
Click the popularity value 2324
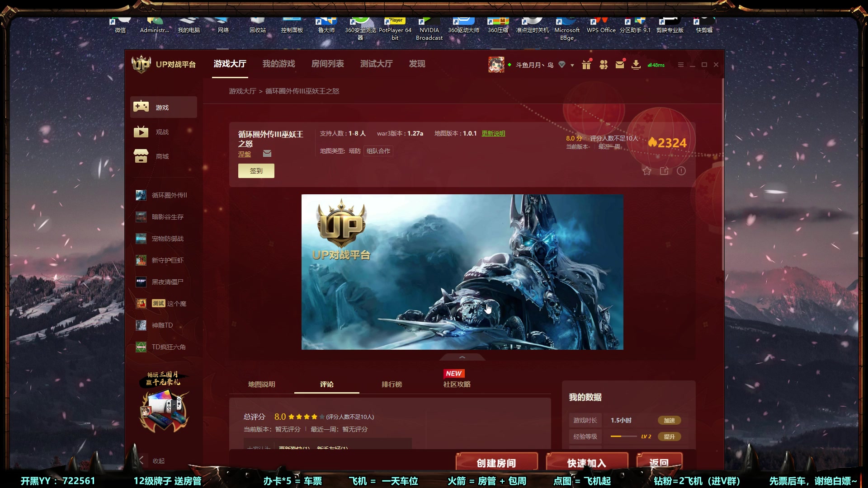667,143
